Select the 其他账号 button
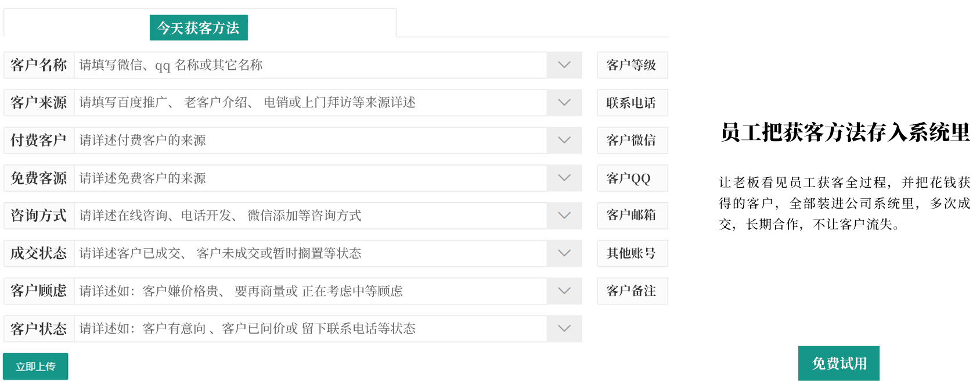 pyautogui.click(x=632, y=253)
